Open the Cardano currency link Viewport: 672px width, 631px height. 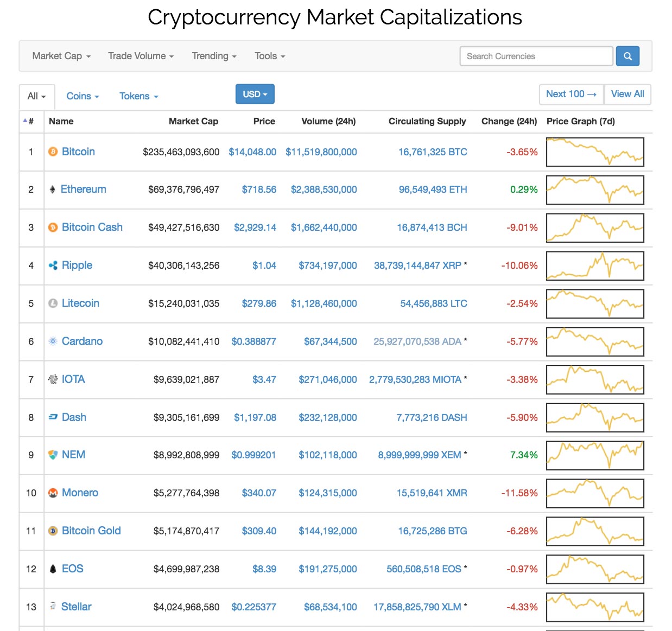(x=82, y=341)
